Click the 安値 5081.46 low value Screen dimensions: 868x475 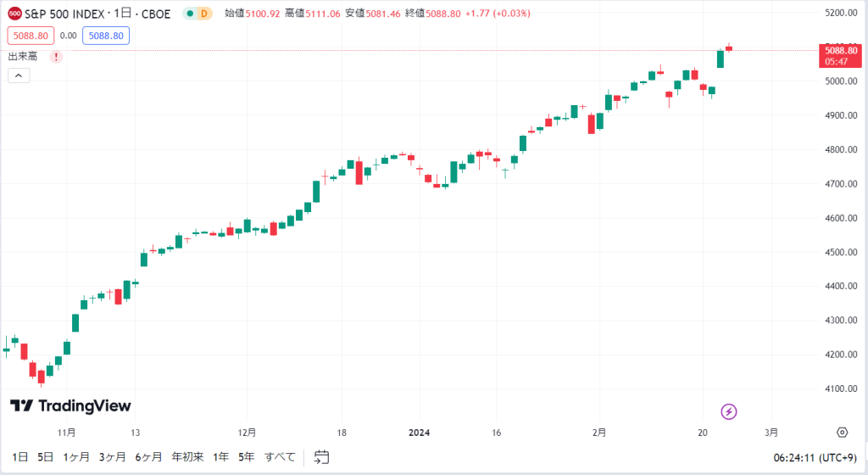[373, 14]
